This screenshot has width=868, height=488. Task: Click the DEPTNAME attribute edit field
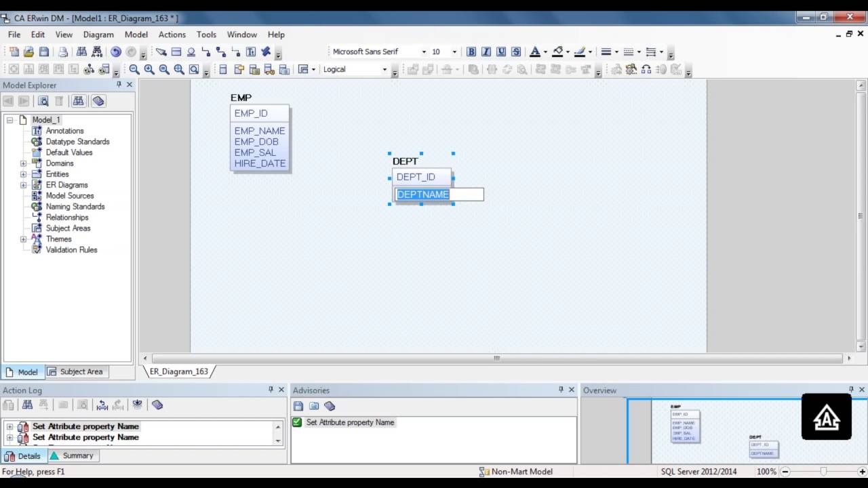tap(439, 195)
